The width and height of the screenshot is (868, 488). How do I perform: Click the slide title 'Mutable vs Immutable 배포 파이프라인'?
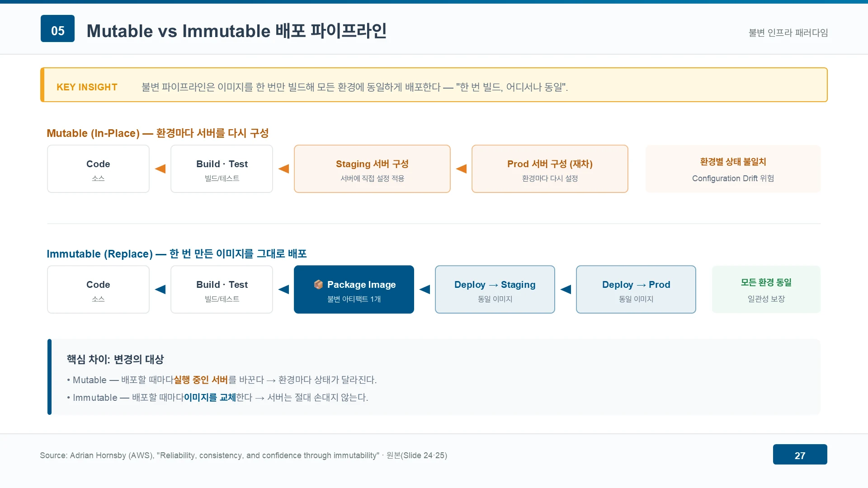pyautogui.click(x=236, y=31)
